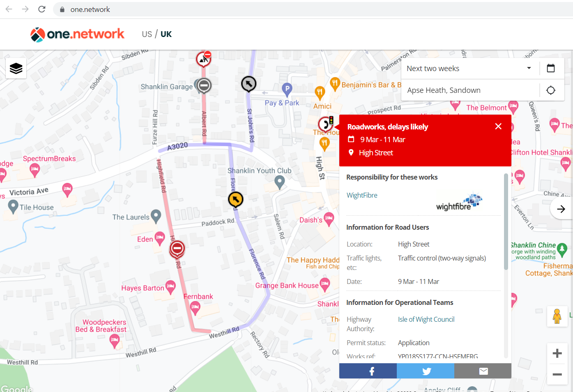Select Eden hotel marker
573x392 pixels.
(x=160, y=238)
